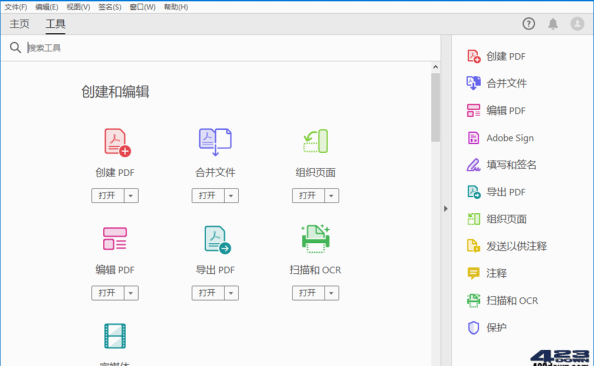
Task: Click the 发送以供注释 label in sidebar
Action: [x=517, y=246]
